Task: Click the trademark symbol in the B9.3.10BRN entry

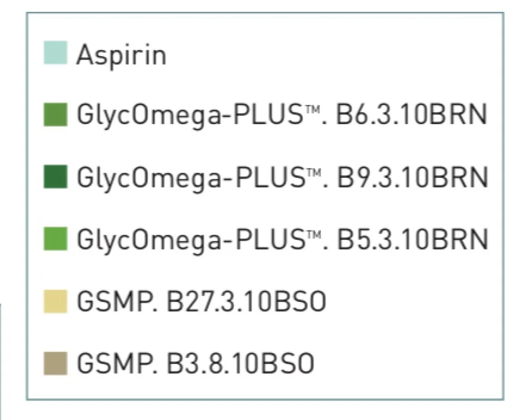Action: (318, 171)
